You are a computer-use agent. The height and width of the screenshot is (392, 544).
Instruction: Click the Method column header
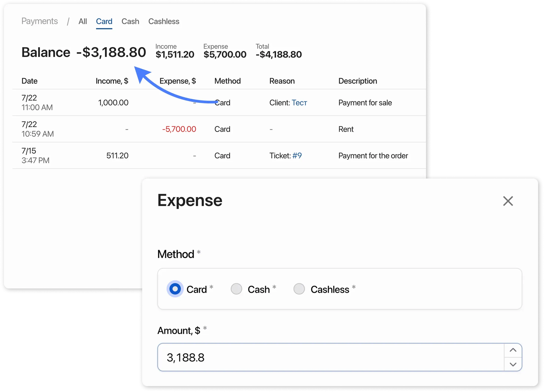227,81
